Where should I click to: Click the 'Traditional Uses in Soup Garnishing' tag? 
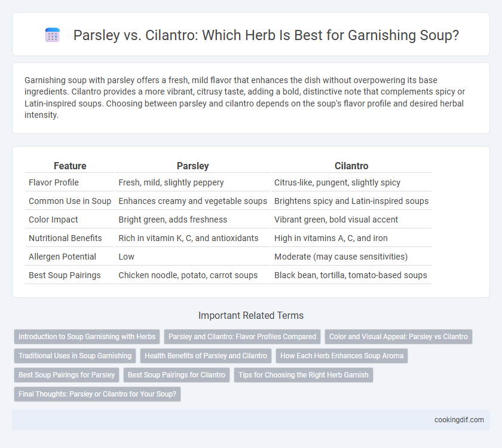(75, 356)
